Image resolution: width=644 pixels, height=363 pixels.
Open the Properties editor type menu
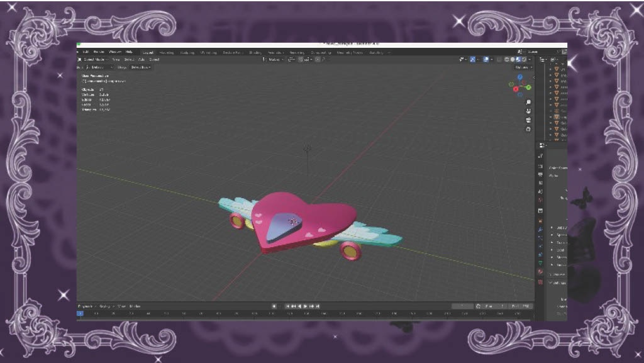point(542,145)
